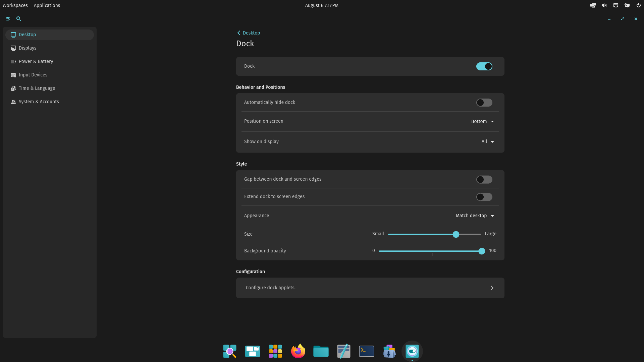
Task: Open the app store icon in dock
Action: point(389,351)
